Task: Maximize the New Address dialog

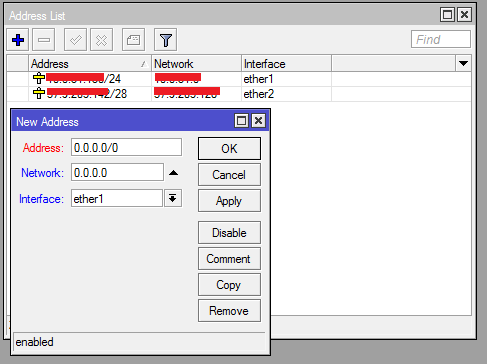Action: point(241,120)
